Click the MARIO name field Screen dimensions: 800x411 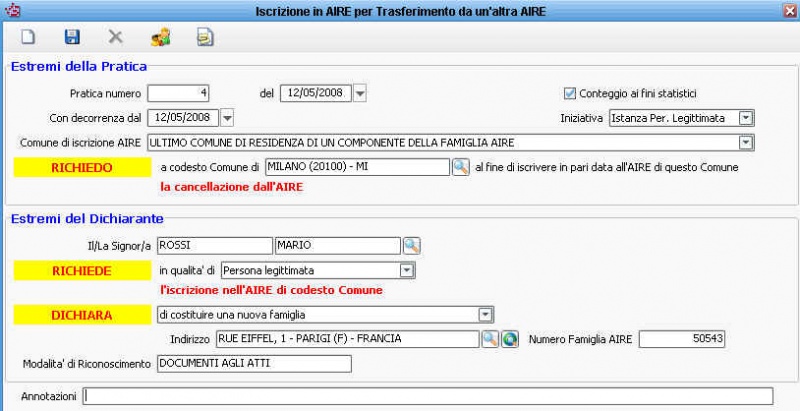338,246
